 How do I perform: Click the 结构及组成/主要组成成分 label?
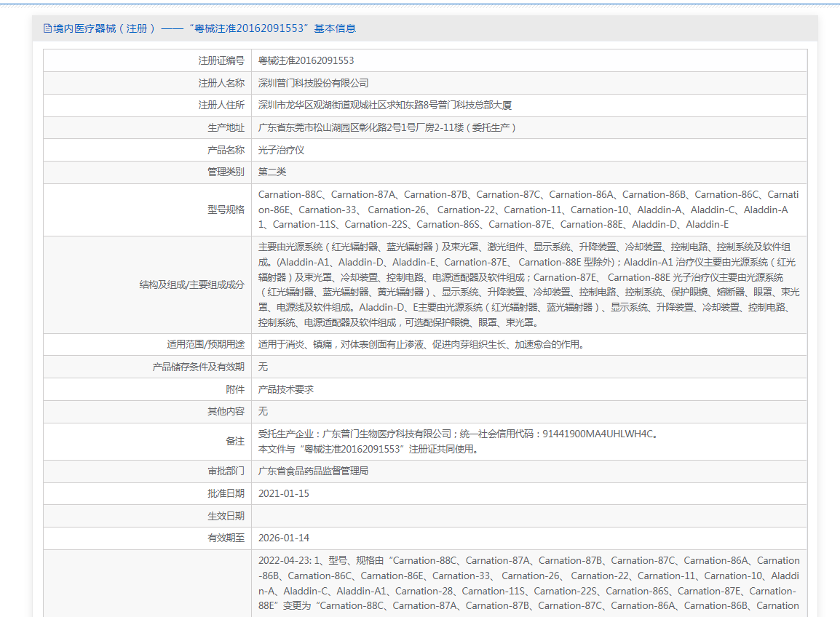click(191, 284)
